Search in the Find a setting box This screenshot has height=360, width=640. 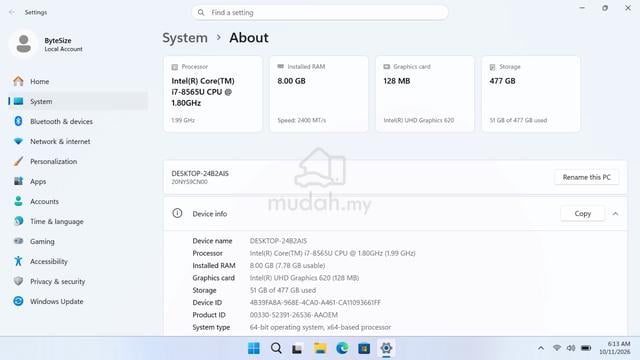[320, 13]
